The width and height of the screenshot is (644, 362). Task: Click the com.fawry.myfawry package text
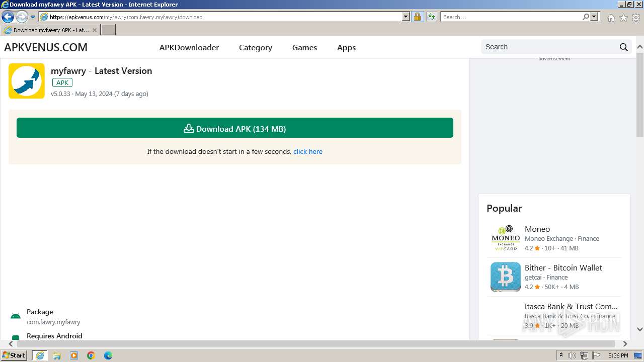[53, 322]
